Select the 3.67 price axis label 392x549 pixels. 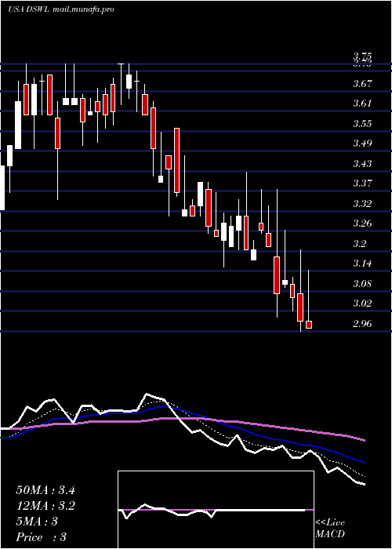point(362,84)
